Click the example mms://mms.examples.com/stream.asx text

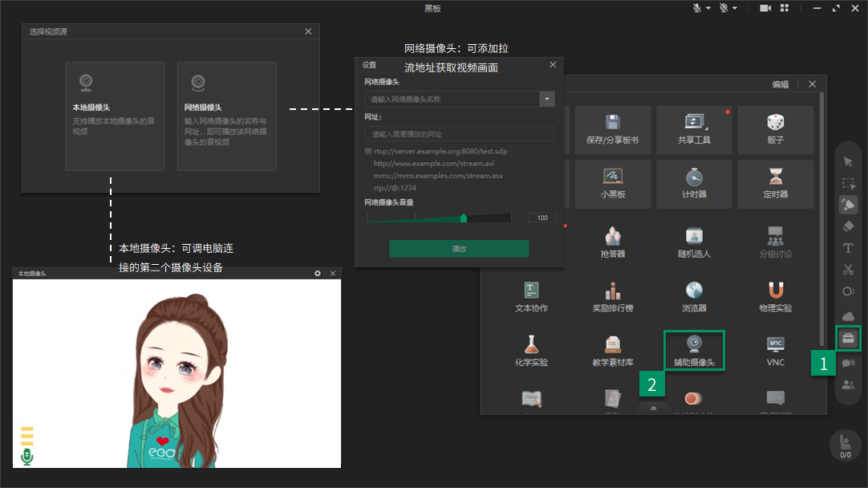pyautogui.click(x=439, y=176)
